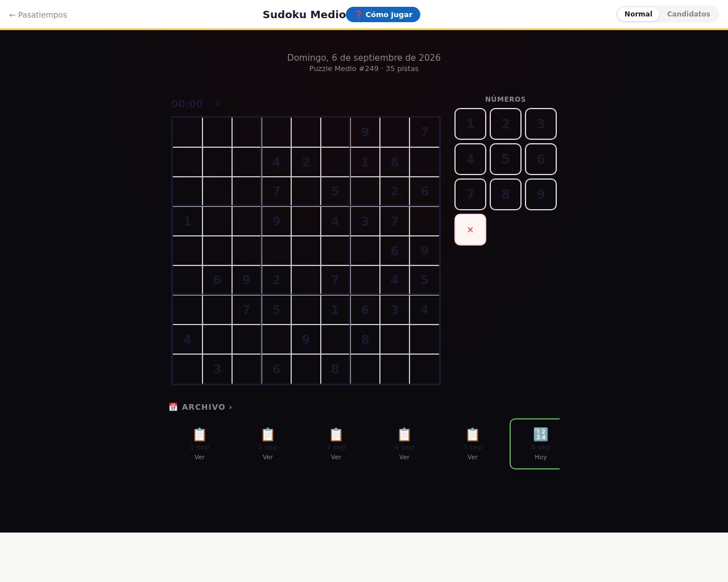Tap number 3 on the number pad
The width and height of the screenshot is (728, 582).
541,124
